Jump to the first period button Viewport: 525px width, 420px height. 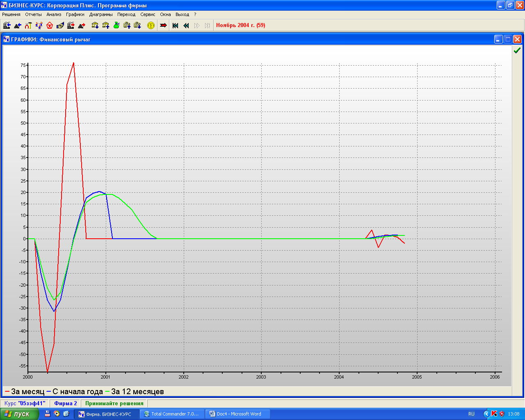pos(176,25)
